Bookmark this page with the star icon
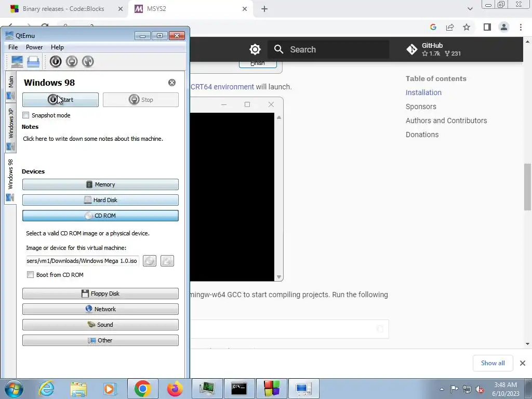The image size is (532, 399). [x=467, y=27]
